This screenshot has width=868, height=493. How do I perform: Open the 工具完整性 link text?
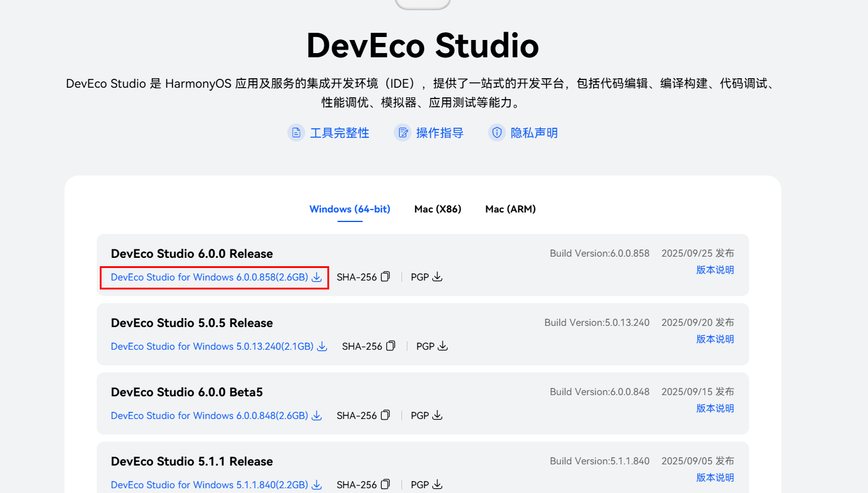[x=339, y=133]
